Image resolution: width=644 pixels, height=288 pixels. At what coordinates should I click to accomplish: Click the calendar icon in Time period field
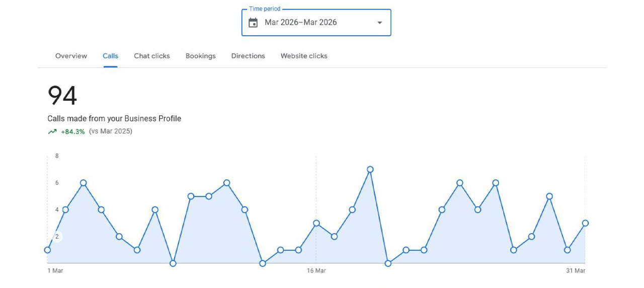coord(253,23)
